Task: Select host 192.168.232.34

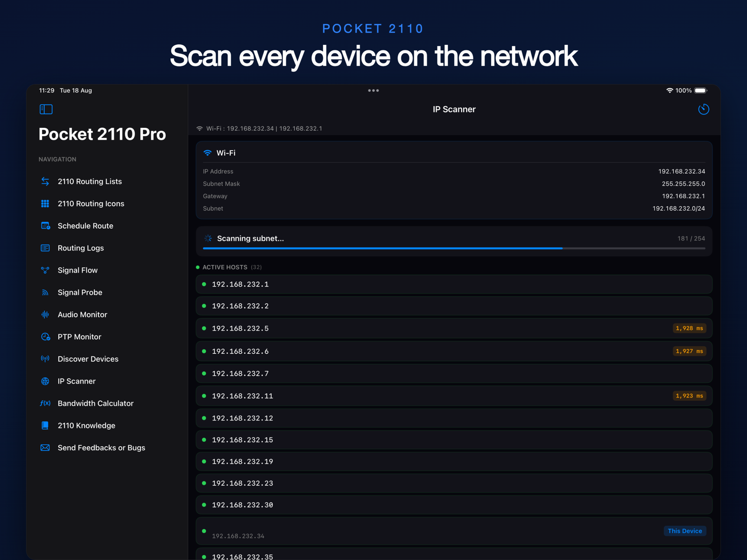Action: [x=454, y=531]
